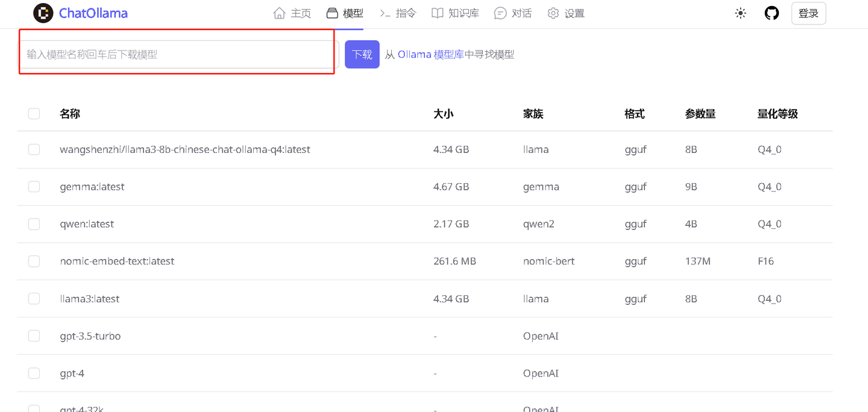Check the qwen:latest model checkbox
Screen dimensions: 868x412
(x=34, y=223)
